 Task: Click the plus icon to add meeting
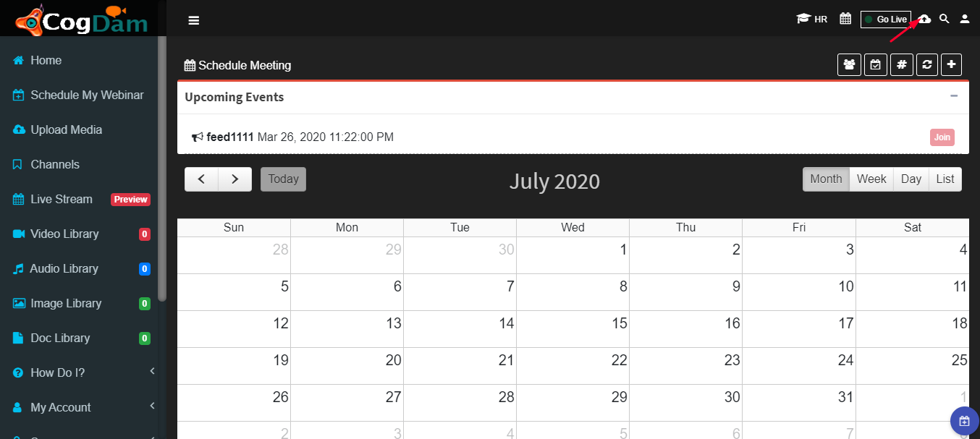click(951, 64)
